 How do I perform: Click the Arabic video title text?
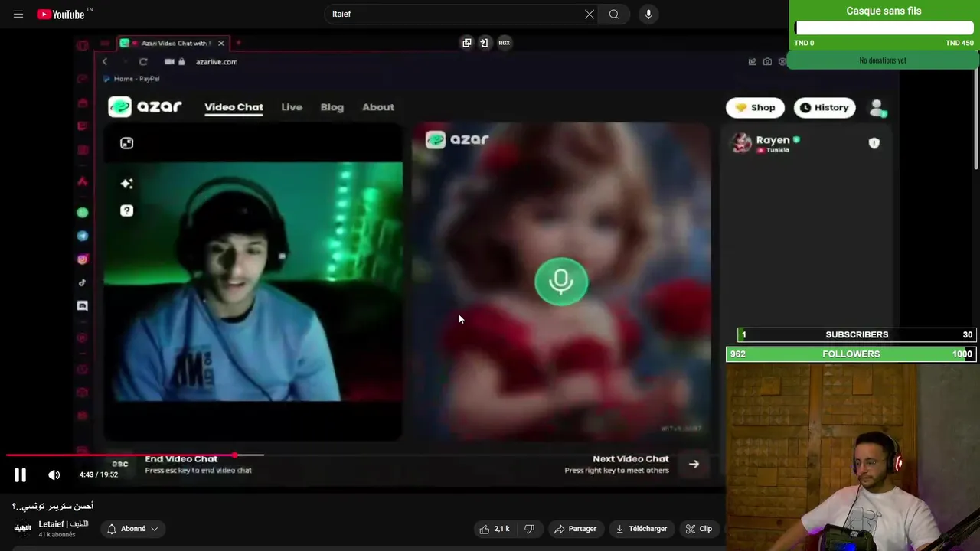click(53, 506)
